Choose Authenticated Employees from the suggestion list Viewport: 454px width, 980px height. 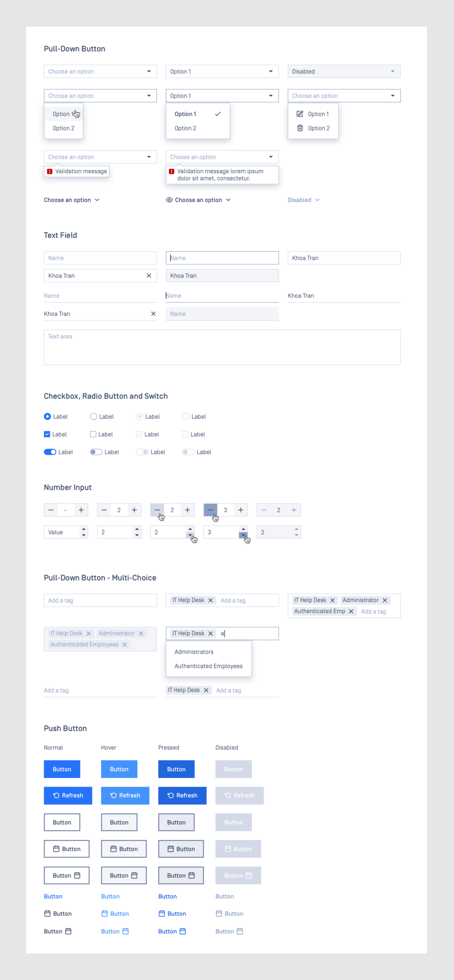[208, 666]
